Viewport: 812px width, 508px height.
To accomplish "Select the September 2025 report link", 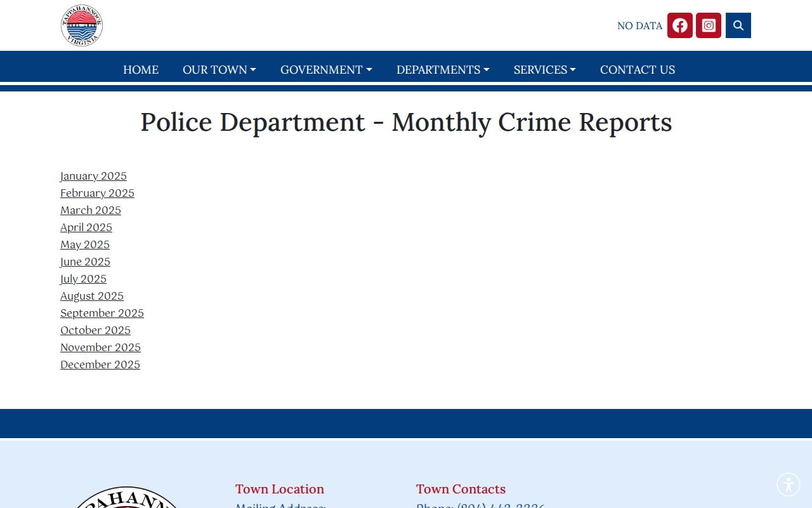I will (x=102, y=313).
